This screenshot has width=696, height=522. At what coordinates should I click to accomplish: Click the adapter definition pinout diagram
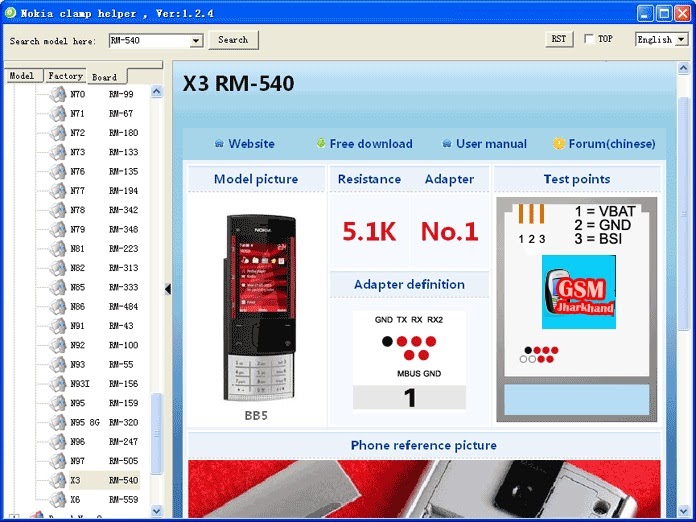pyautogui.click(x=409, y=360)
